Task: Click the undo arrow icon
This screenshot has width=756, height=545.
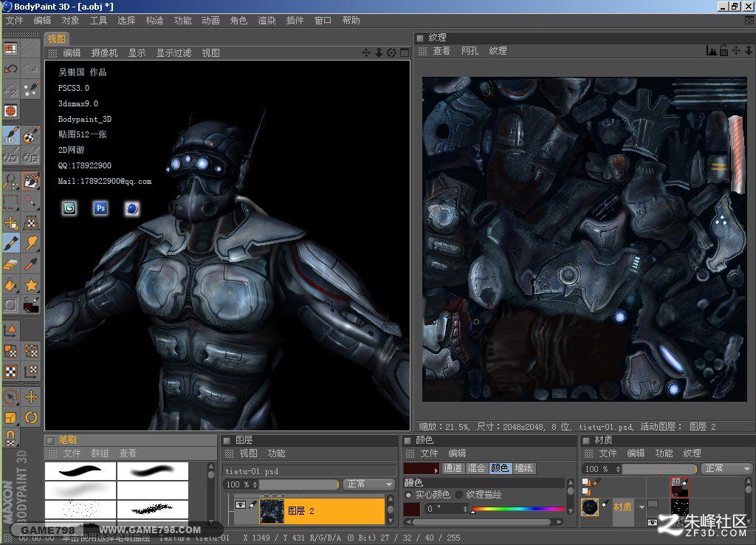Action: pos(10,69)
